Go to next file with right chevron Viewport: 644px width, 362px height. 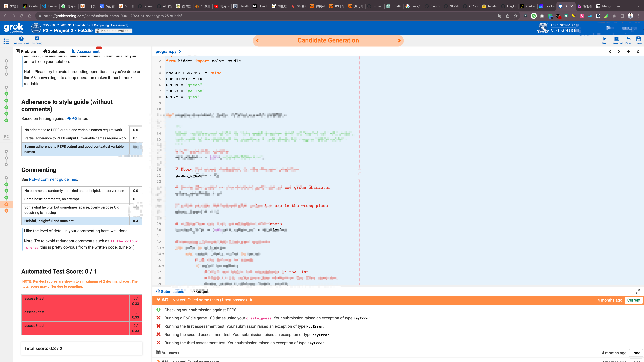[x=619, y=52]
